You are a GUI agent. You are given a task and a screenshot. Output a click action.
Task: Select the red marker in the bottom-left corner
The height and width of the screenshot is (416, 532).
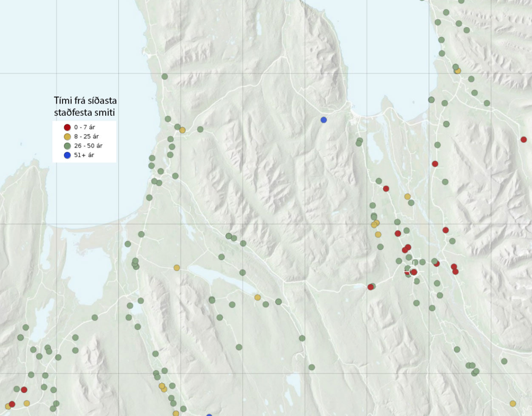click(x=12, y=404)
